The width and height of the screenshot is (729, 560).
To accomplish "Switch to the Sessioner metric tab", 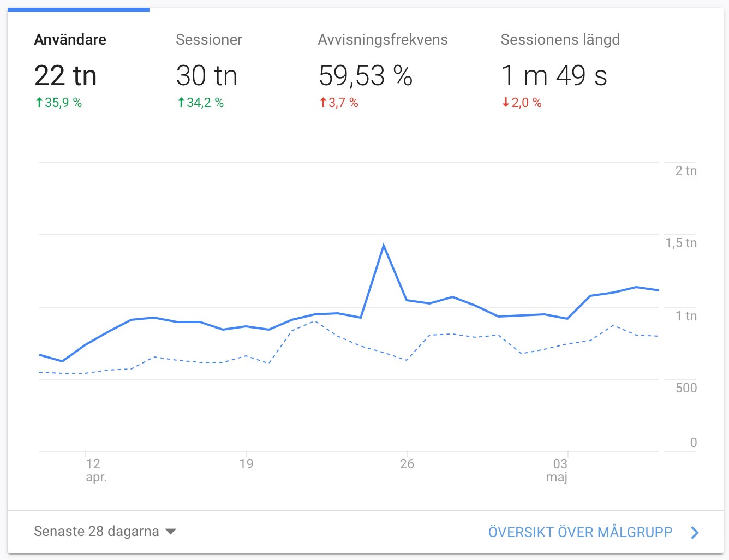I will (x=208, y=40).
